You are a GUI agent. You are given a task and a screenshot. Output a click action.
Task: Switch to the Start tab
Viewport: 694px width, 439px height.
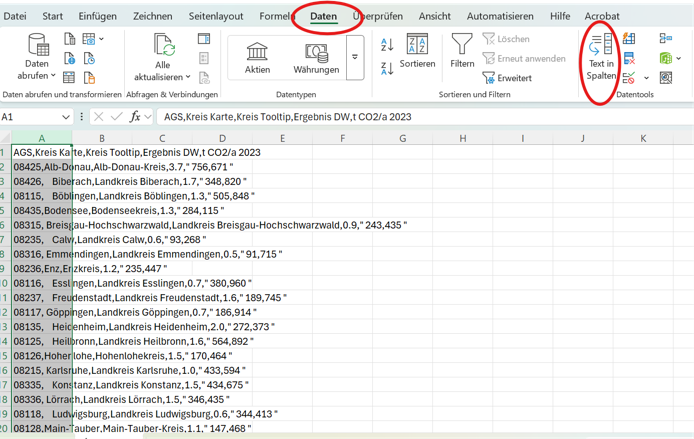pyautogui.click(x=52, y=16)
